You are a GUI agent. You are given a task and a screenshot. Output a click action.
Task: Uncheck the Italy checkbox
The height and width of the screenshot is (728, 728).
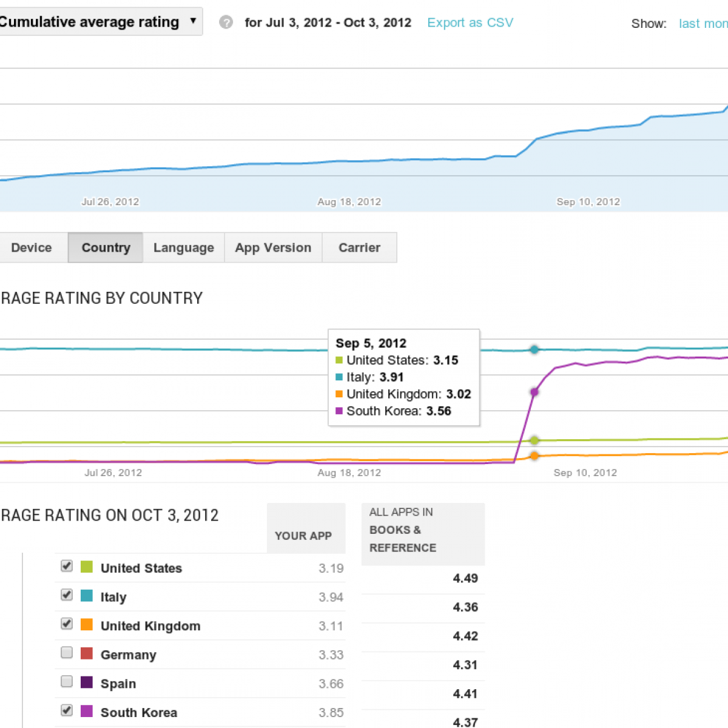[x=67, y=595]
